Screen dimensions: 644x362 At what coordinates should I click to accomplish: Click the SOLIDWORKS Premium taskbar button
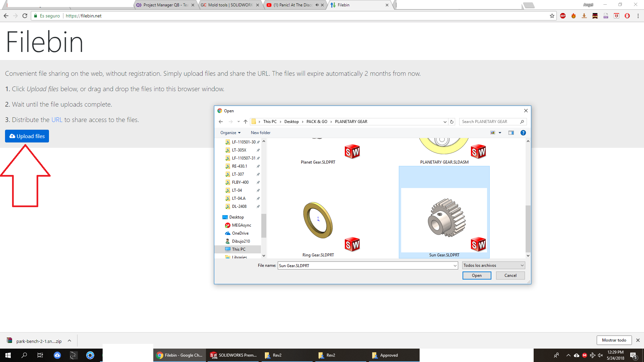234,355
